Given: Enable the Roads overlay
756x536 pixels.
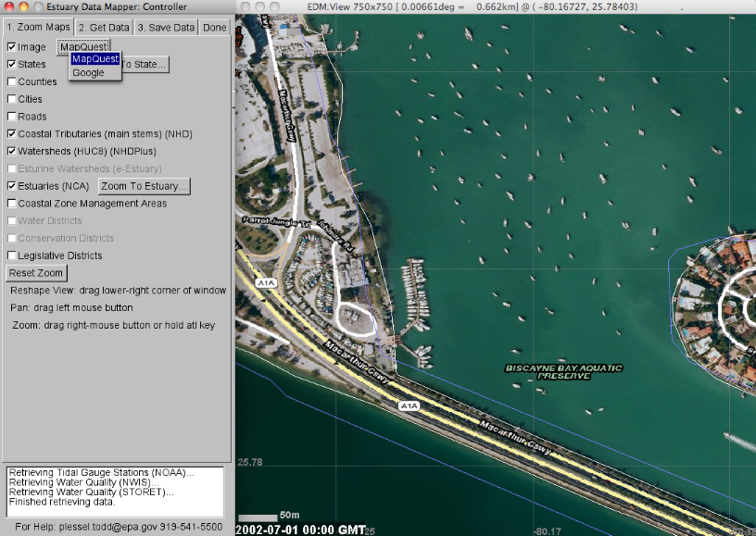Looking at the screenshot, I should click(x=9, y=117).
